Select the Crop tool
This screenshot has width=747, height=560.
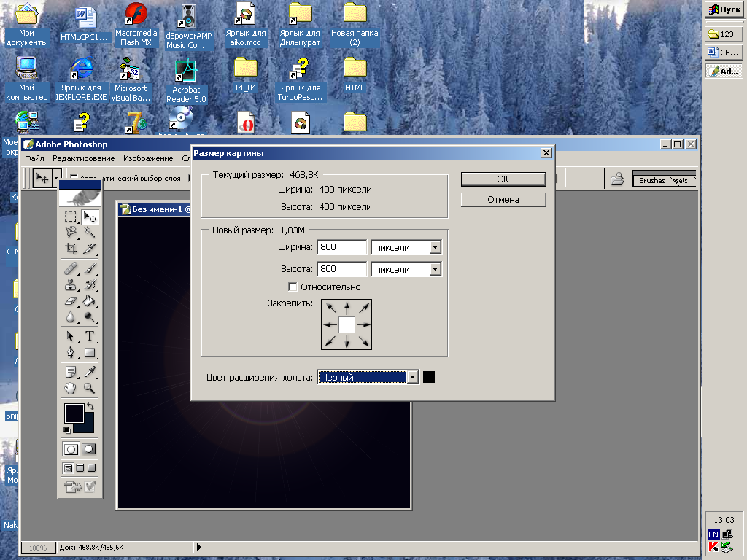click(71, 248)
